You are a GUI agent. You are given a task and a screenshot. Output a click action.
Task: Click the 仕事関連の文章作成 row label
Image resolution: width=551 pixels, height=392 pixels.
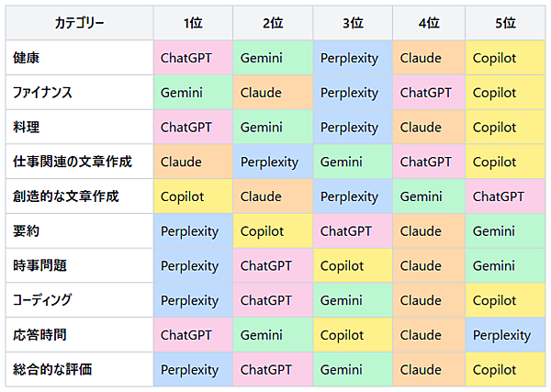[x=73, y=162]
